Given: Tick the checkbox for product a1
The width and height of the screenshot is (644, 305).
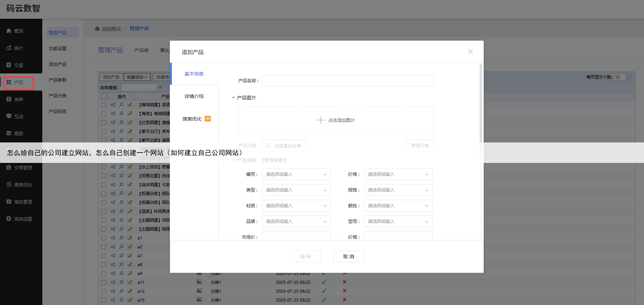Looking at the screenshot, I should point(104,238).
